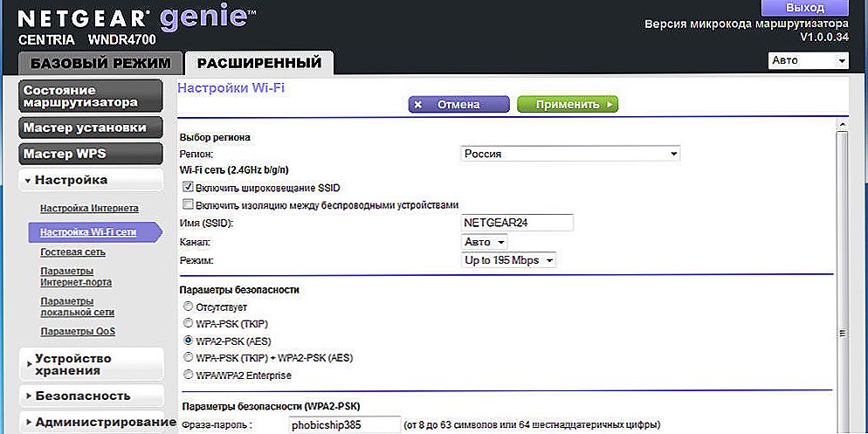Screen dimensions: 868x434
Task: Click the Выход logout button
Action: (x=805, y=8)
